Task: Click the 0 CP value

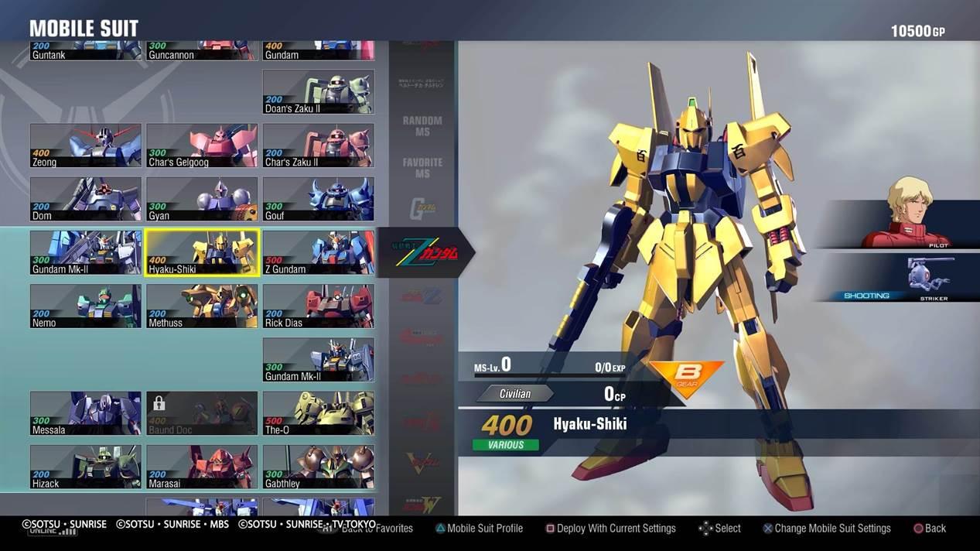Action: [x=615, y=394]
